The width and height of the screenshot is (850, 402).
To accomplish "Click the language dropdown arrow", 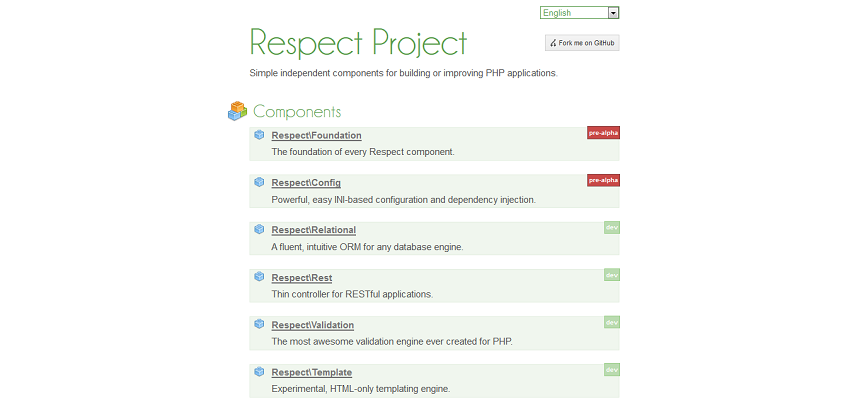I will 613,13.
